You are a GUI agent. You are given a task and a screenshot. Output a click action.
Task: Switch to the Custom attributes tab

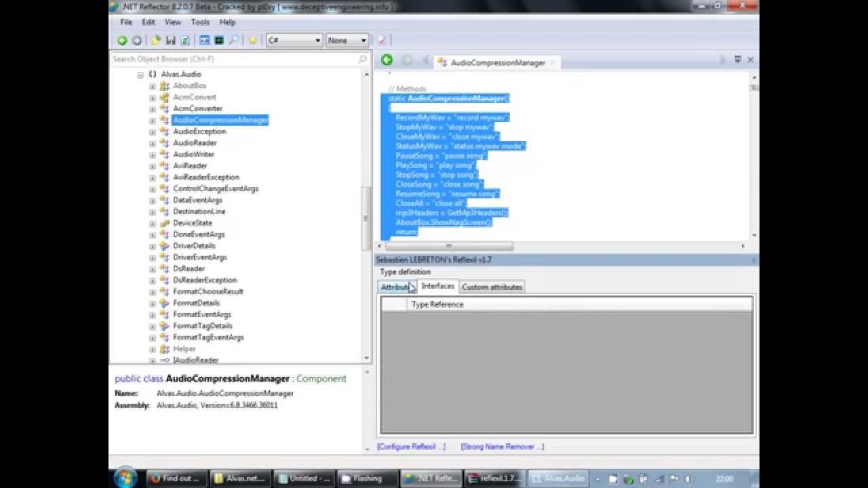[x=492, y=287]
